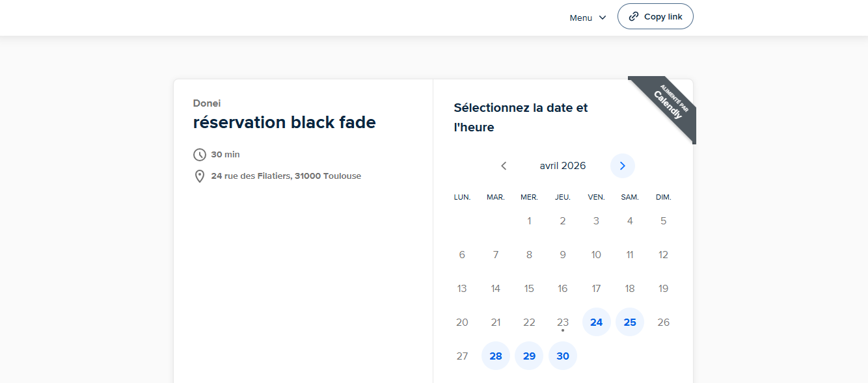Select April 24 on the calendar
Viewport: 868px width, 383px height.
(x=596, y=322)
